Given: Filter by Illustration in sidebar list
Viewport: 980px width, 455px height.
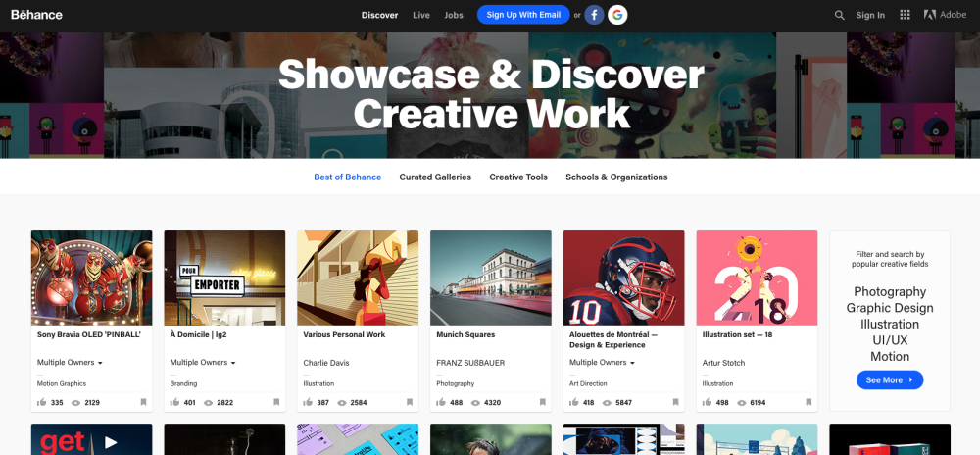Looking at the screenshot, I should click(x=890, y=324).
